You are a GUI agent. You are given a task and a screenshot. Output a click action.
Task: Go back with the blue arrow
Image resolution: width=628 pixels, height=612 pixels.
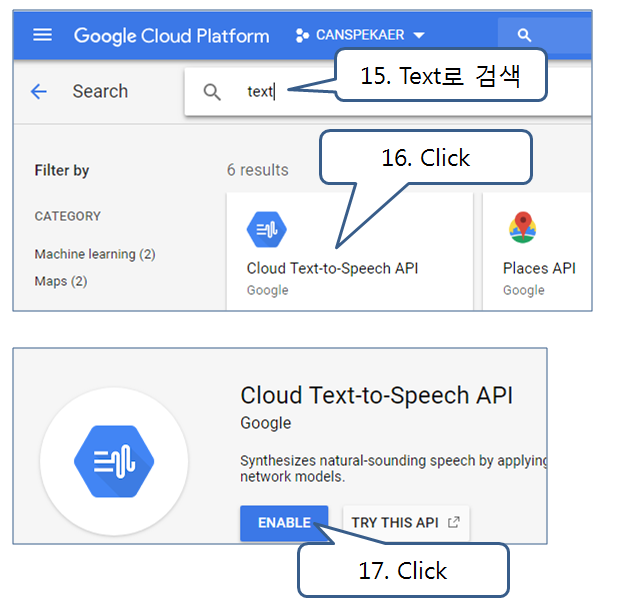tap(39, 91)
